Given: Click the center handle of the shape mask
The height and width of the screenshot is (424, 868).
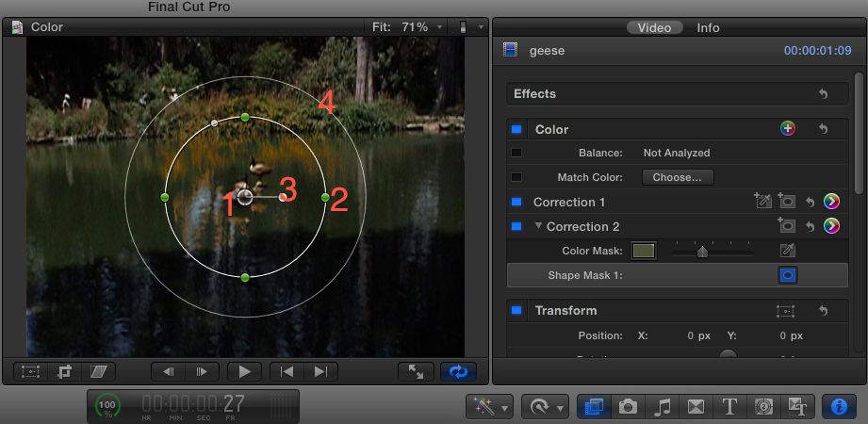Looking at the screenshot, I should 245,197.
